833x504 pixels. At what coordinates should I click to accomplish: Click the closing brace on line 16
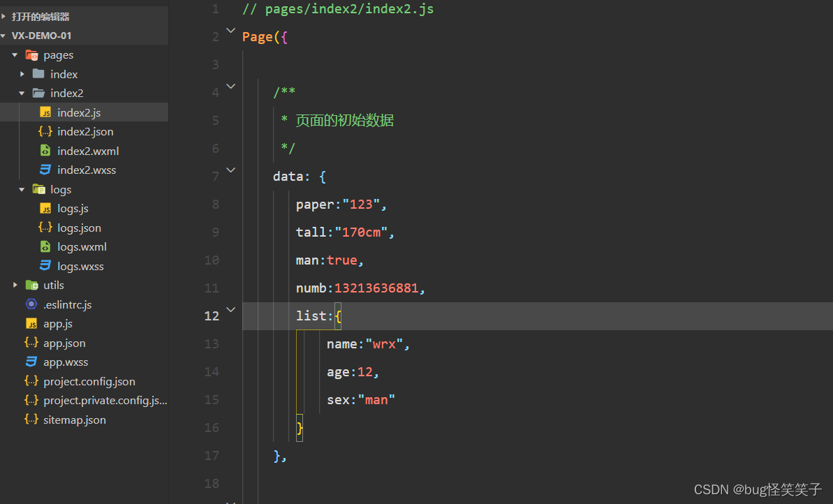pos(300,428)
